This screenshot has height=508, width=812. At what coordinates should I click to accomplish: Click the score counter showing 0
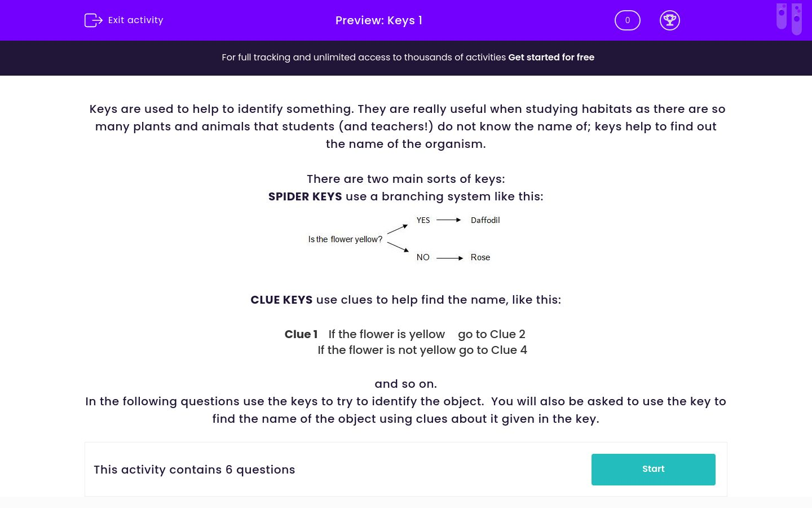[627, 20]
